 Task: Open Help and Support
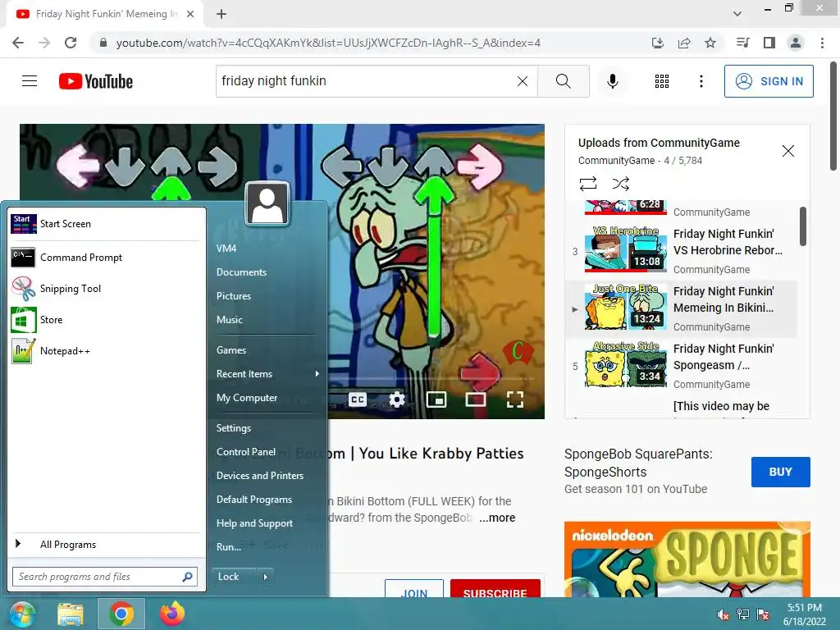pyautogui.click(x=254, y=523)
